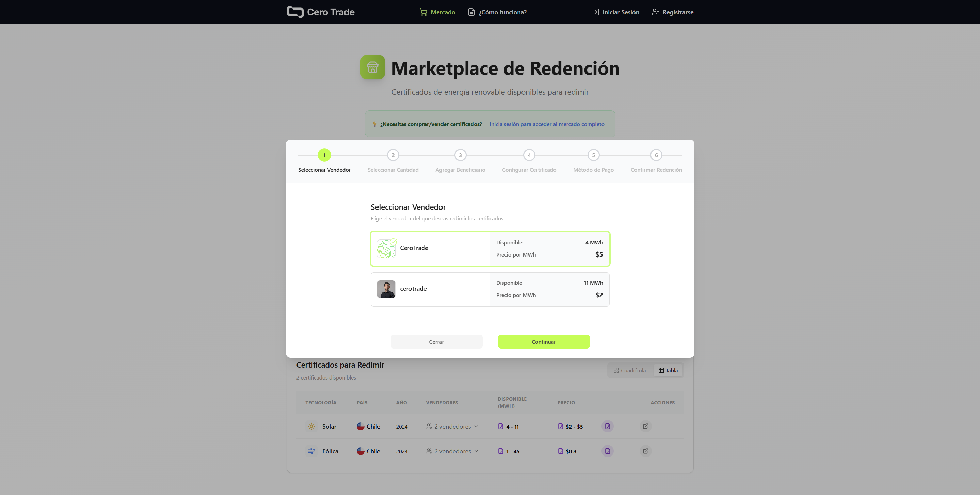Click the CeroTrade fingerprint avatar

(386, 248)
